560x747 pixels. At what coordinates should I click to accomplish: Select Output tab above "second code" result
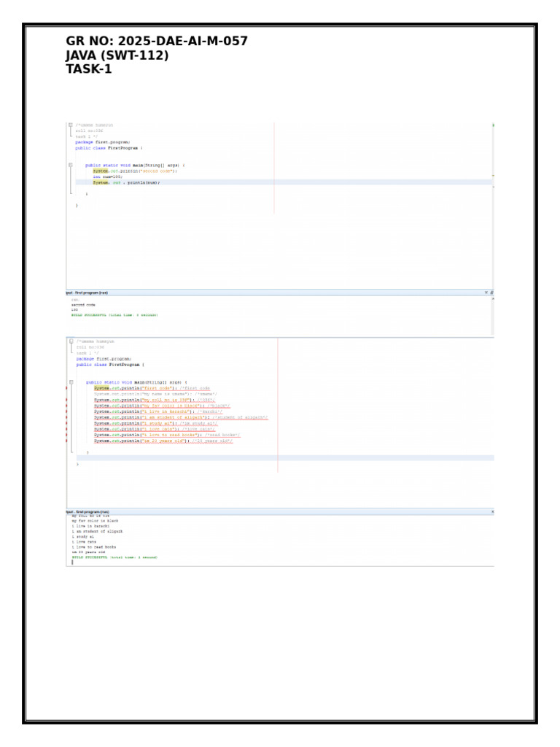(87, 293)
